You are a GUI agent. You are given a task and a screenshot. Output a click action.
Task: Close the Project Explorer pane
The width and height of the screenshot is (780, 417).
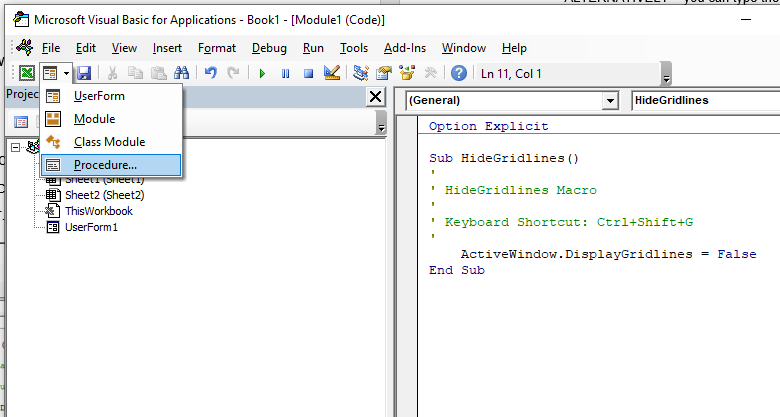pyautogui.click(x=375, y=96)
